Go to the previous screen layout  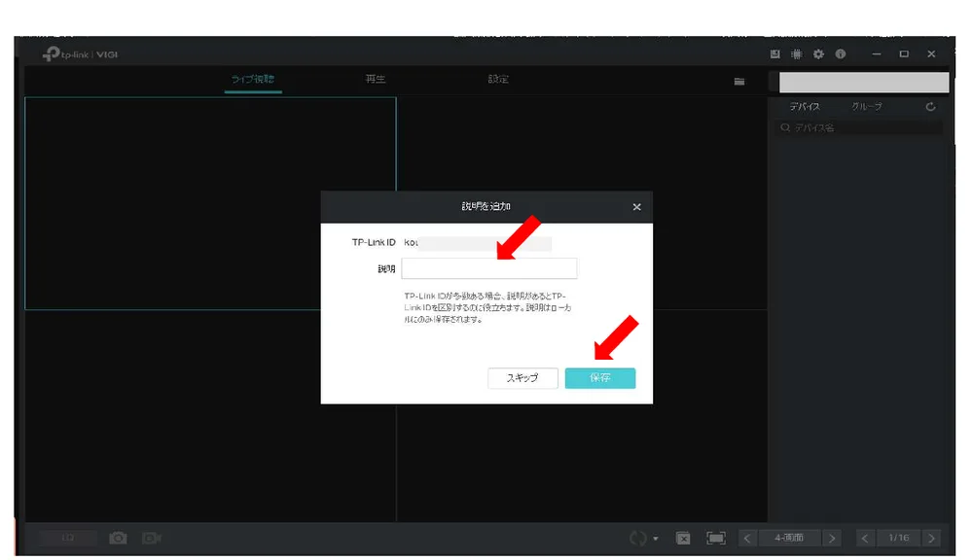tap(747, 538)
